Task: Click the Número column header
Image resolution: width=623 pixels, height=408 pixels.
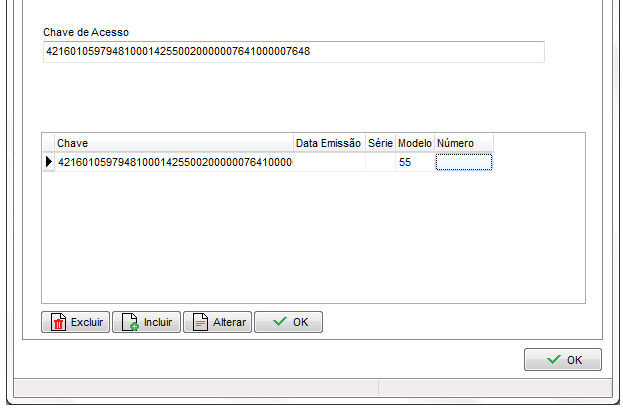Action: (463, 143)
